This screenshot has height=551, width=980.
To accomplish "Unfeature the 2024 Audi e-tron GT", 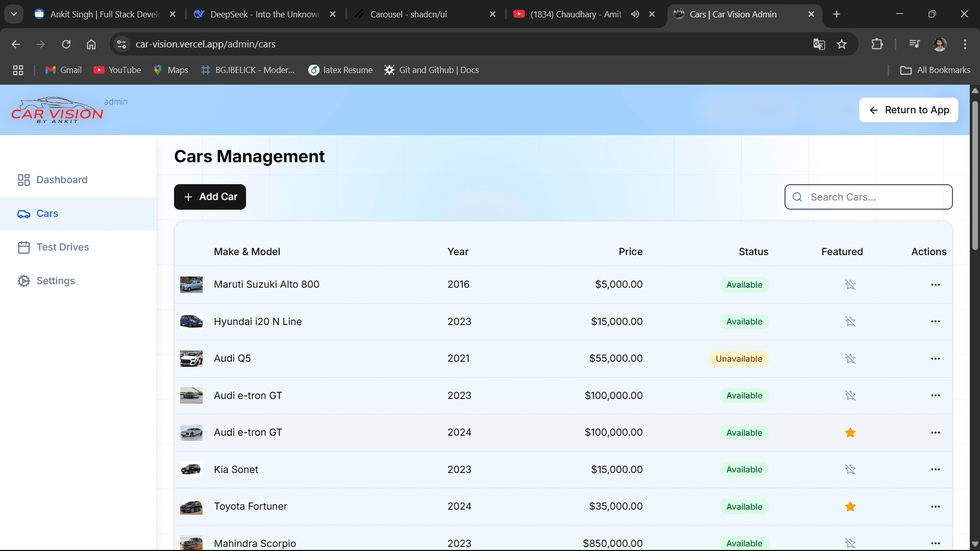I will click(x=850, y=433).
